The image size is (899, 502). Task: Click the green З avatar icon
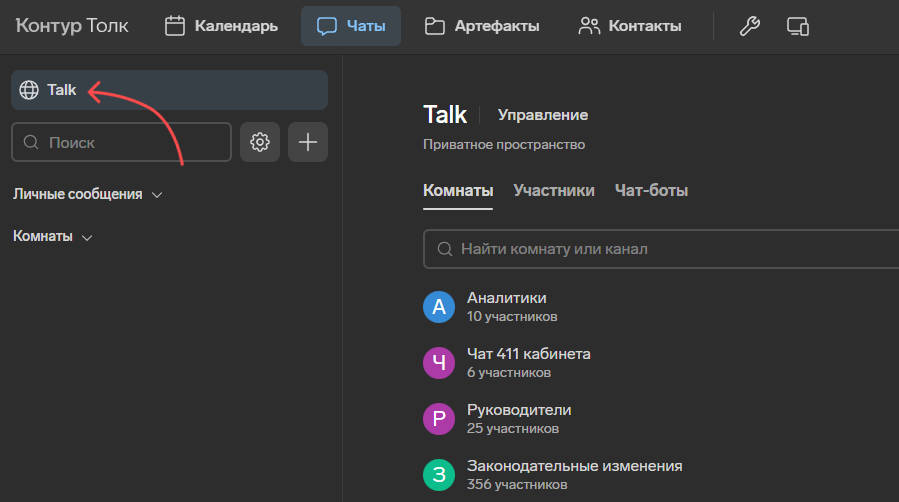point(439,475)
